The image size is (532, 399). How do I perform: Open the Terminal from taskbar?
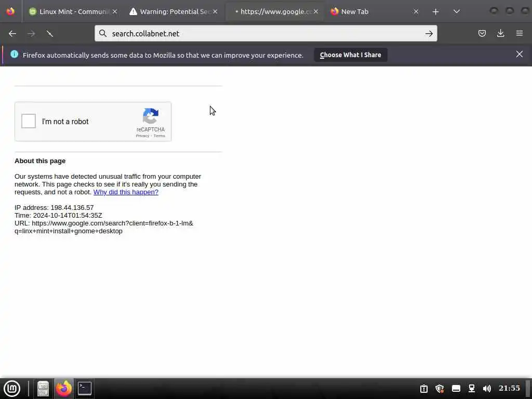click(85, 389)
